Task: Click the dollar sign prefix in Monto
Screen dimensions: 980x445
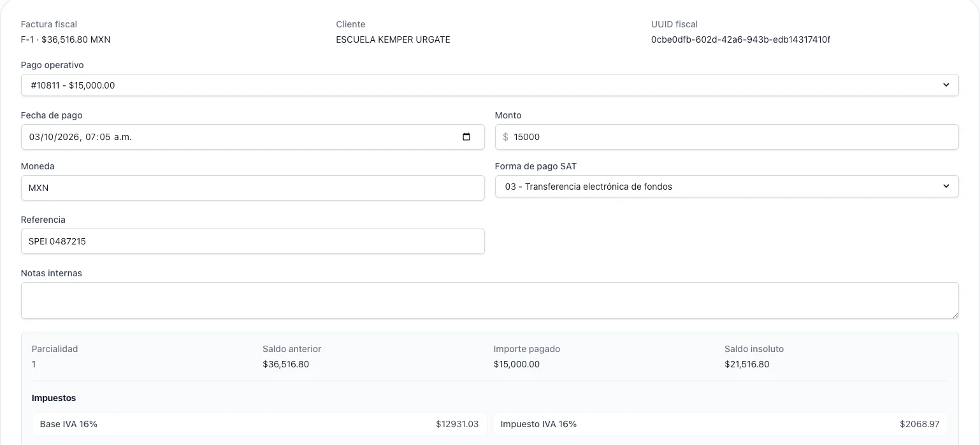Action: [505, 137]
